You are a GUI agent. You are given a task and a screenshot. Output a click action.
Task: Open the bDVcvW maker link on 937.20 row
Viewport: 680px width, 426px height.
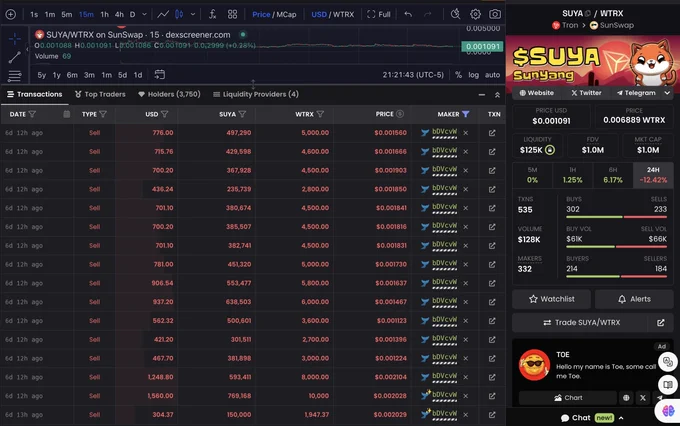[445, 301]
